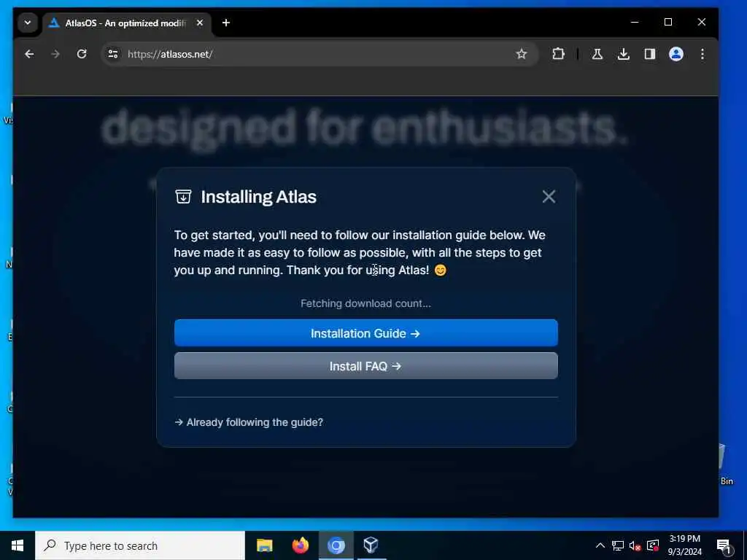Open a new browser tab
Viewport: 747px width, 560px height.
pos(226,23)
